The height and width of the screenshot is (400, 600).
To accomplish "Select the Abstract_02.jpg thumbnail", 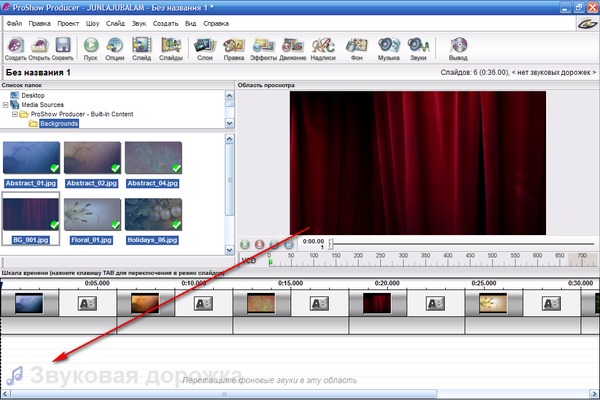I will click(x=92, y=158).
